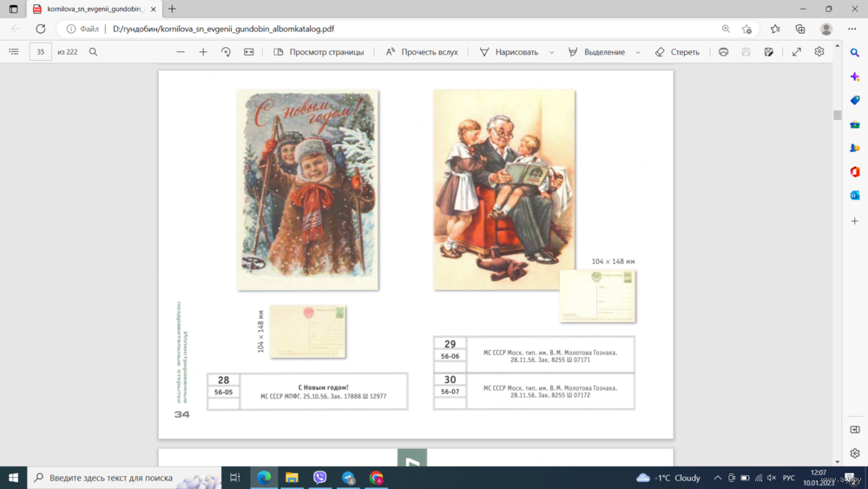The image size is (868, 489).
Task: Close the kornilova_sn_evgenii_gundobin PDF tab
Action: click(x=154, y=9)
